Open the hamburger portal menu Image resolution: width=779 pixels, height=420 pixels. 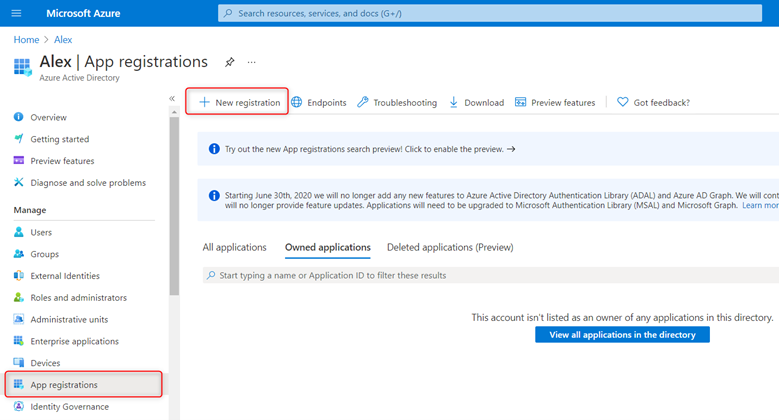[x=16, y=13]
